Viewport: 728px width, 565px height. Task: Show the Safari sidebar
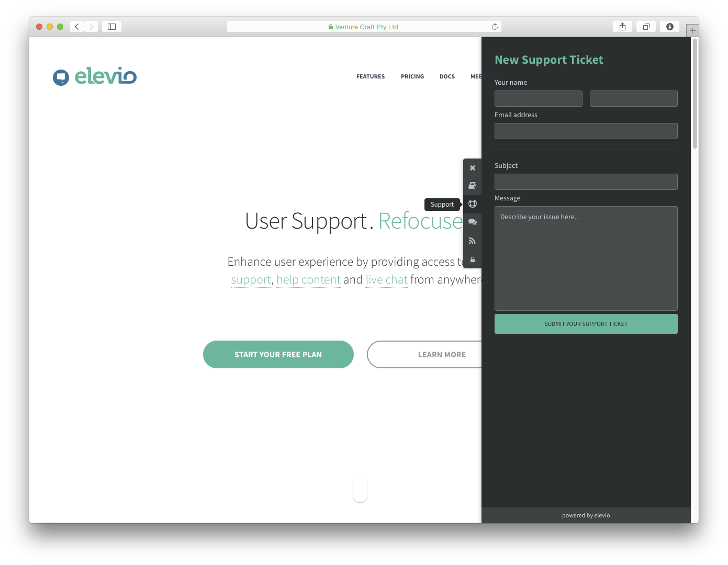(x=111, y=27)
